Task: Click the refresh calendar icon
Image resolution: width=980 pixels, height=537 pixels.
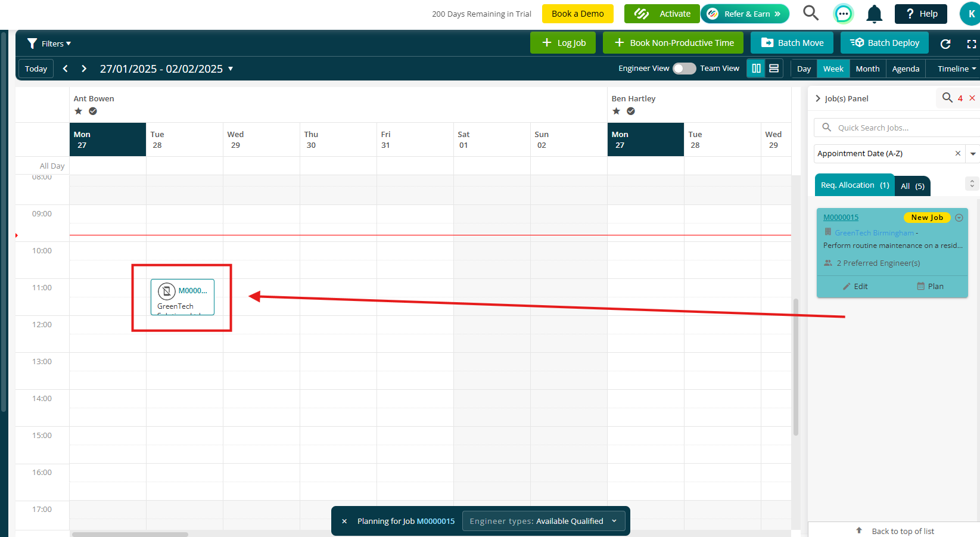Action: click(945, 44)
